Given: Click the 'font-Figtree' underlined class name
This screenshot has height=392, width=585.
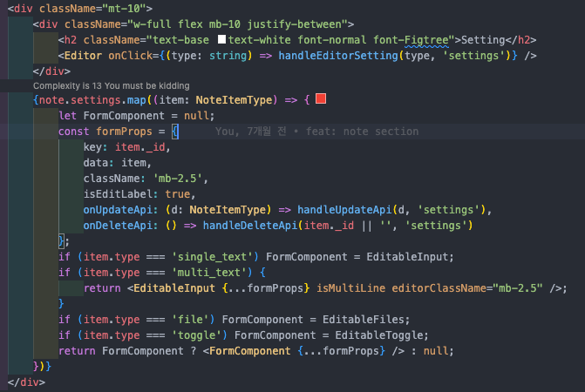Looking at the screenshot, I should tap(411, 40).
